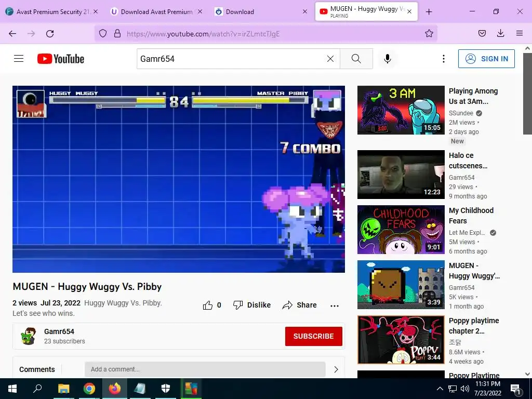Open the Save to Pocket icon
This screenshot has width=532, height=399.
click(x=482, y=33)
